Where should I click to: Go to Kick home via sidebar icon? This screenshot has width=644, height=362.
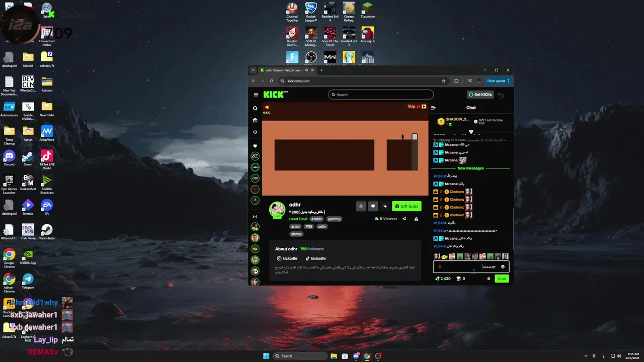tap(255, 108)
